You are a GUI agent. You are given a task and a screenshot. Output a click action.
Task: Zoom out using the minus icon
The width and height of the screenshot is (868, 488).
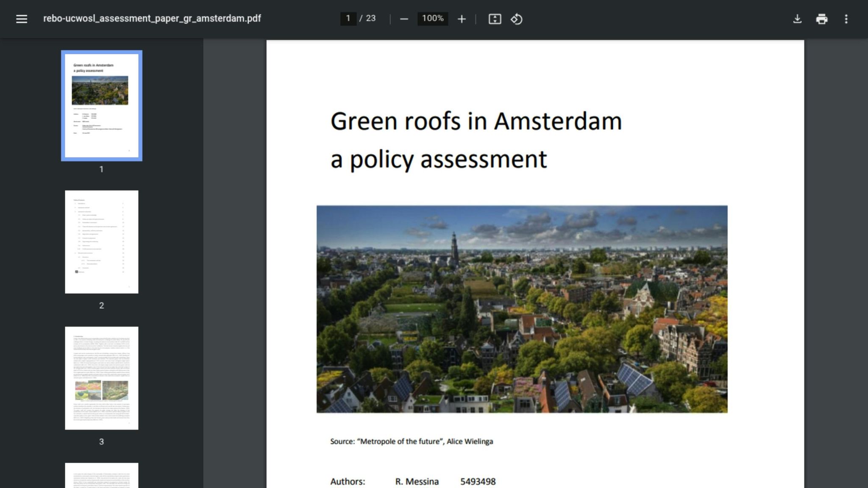(404, 19)
